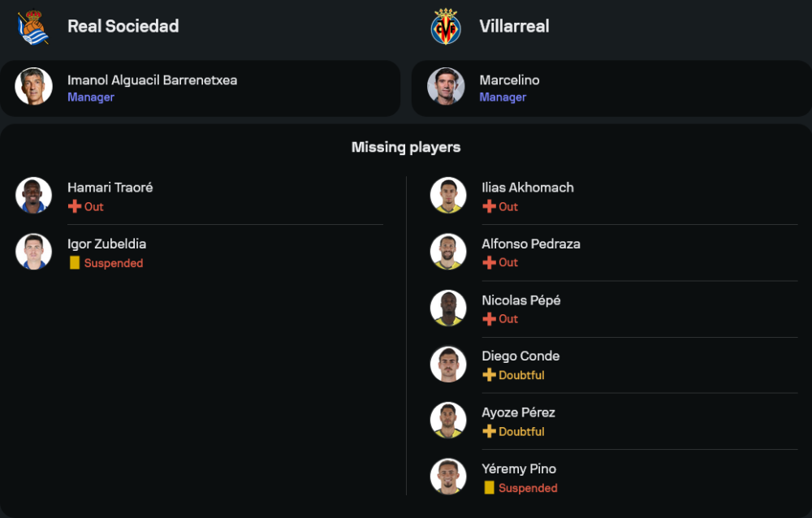Click the Villarreal club crest
Image resolution: width=812 pixels, height=518 pixels.
446,27
